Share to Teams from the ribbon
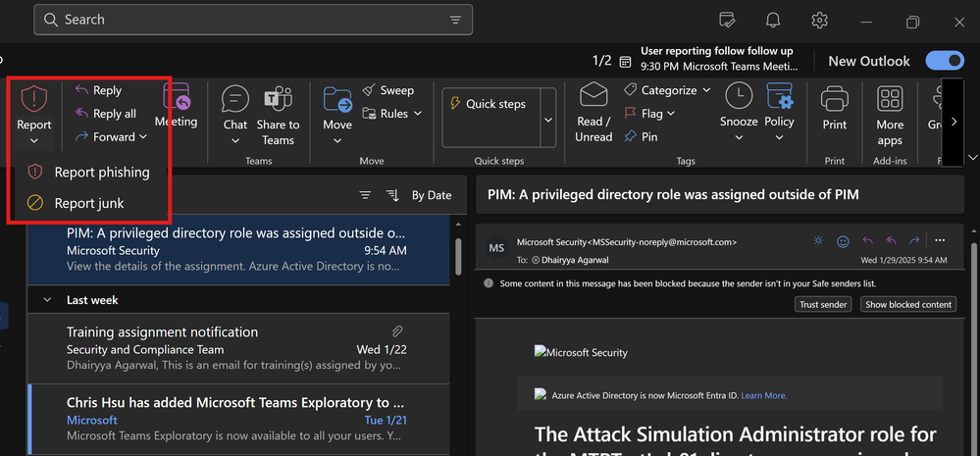 [x=279, y=116]
